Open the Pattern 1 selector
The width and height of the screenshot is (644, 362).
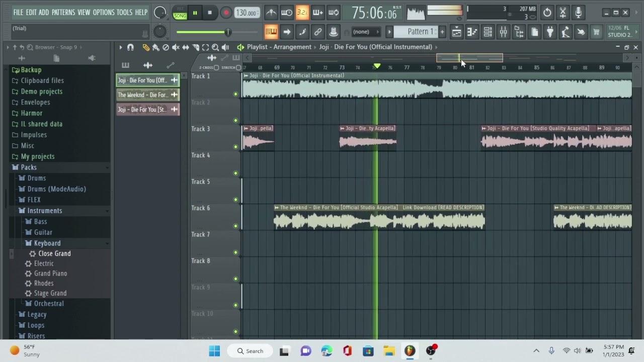(416, 32)
